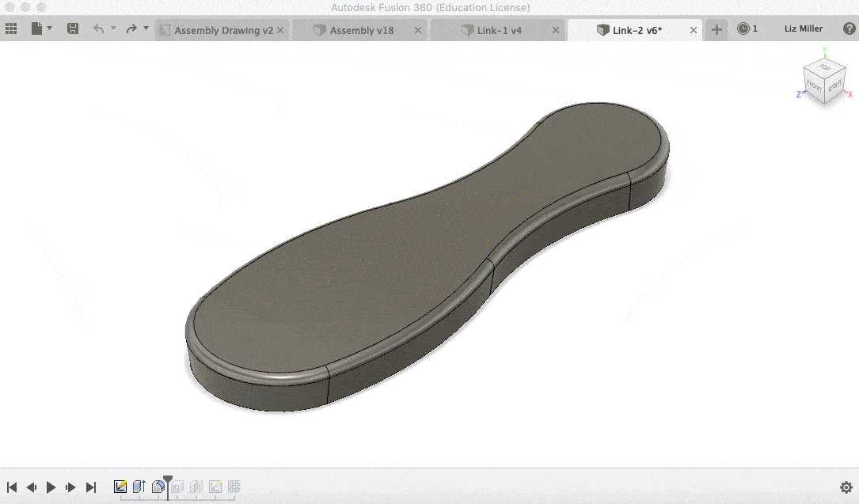The width and height of the screenshot is (859, 504).
Task: Switch to the Link-1 v4 tab
Action: coord(499,29)
